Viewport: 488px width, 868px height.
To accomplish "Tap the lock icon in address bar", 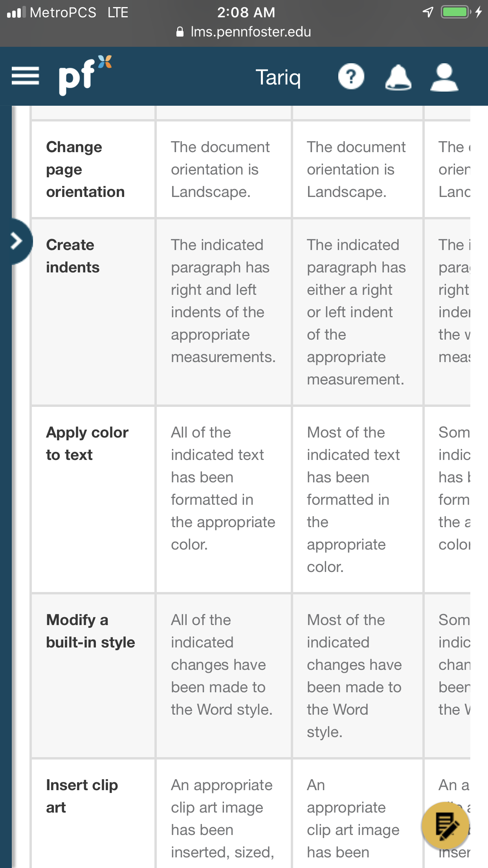I will (180, 32).
